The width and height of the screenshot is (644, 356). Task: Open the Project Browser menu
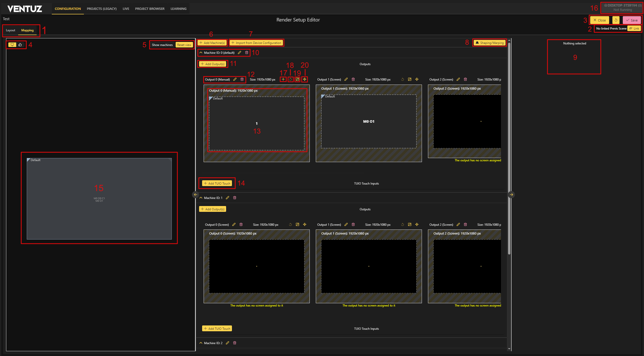150,9
